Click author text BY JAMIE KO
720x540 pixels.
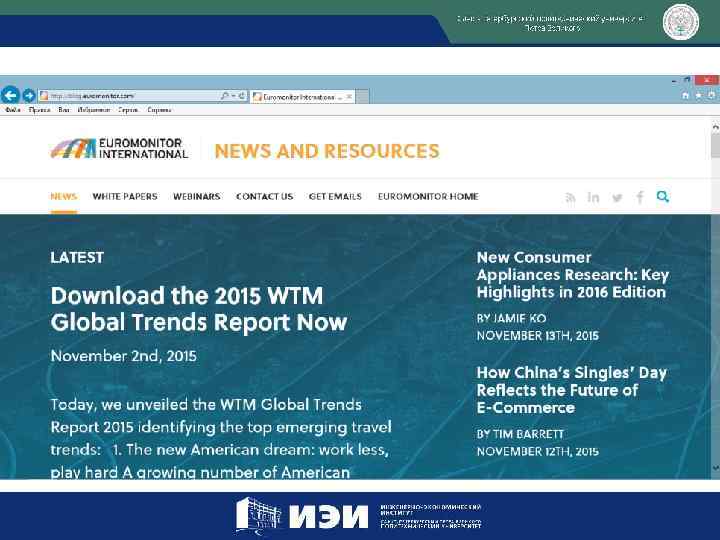[x=512, y=318]
